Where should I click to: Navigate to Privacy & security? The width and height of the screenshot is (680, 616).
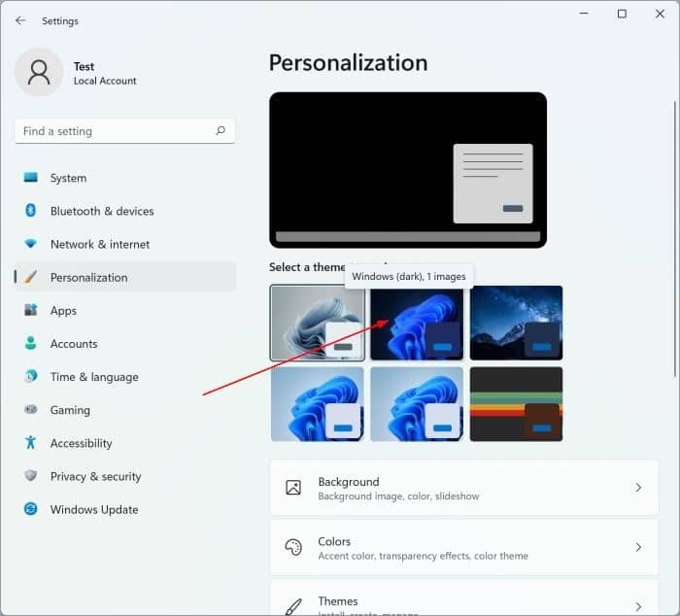[x=125, y=476]
